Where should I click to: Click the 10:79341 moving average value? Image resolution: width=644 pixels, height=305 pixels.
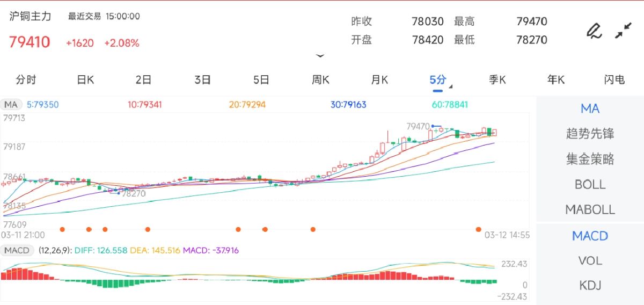[x=145, y=105]
